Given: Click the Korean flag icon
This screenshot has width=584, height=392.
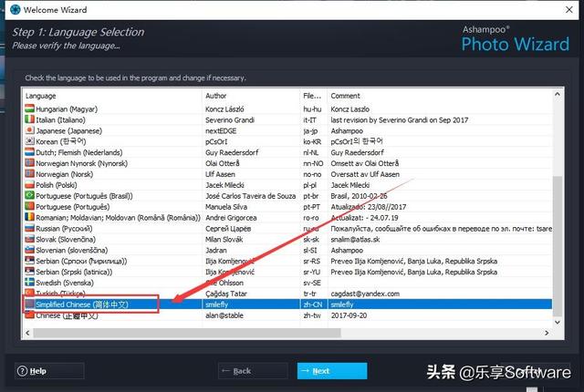Looking at the screenshot, I should pyautogui.click(x=29, y=141).
